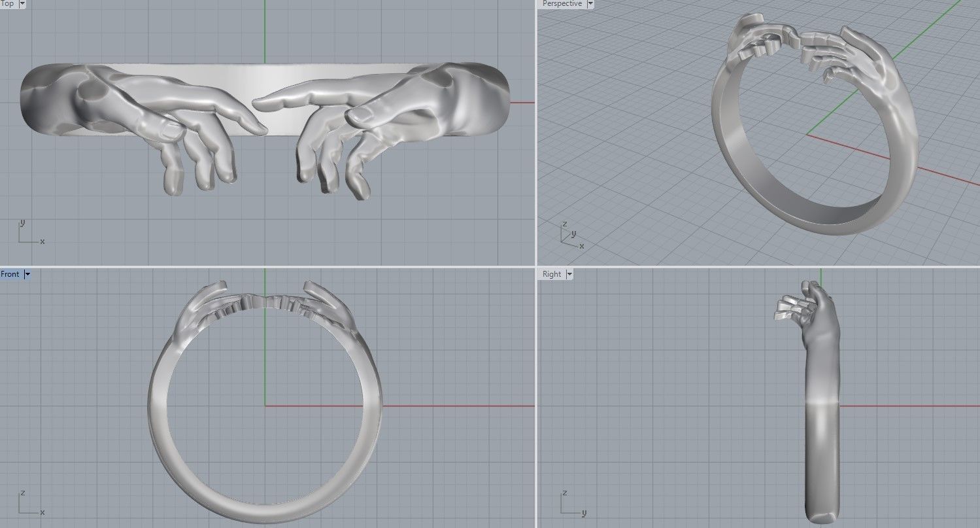Open the Right viewport dropdown arrow
The image size is (980, 528).
click(569, 274)
